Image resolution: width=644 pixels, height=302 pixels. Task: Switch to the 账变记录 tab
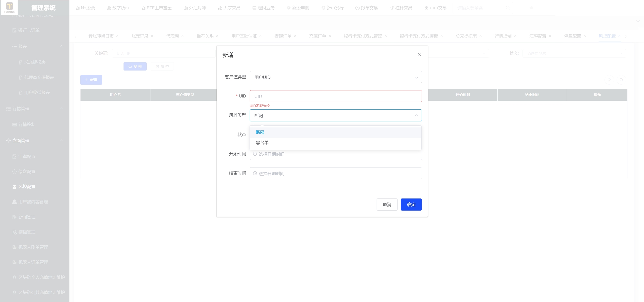pos(140,36)
